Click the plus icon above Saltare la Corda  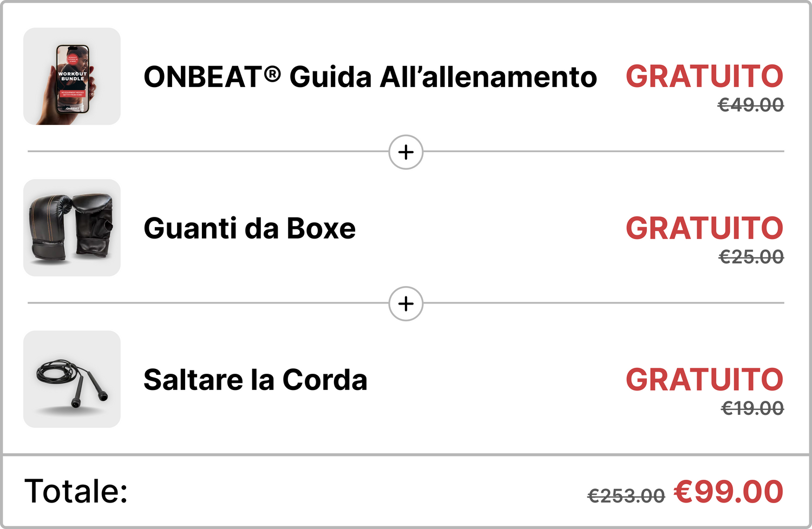[x=406, y=303]
